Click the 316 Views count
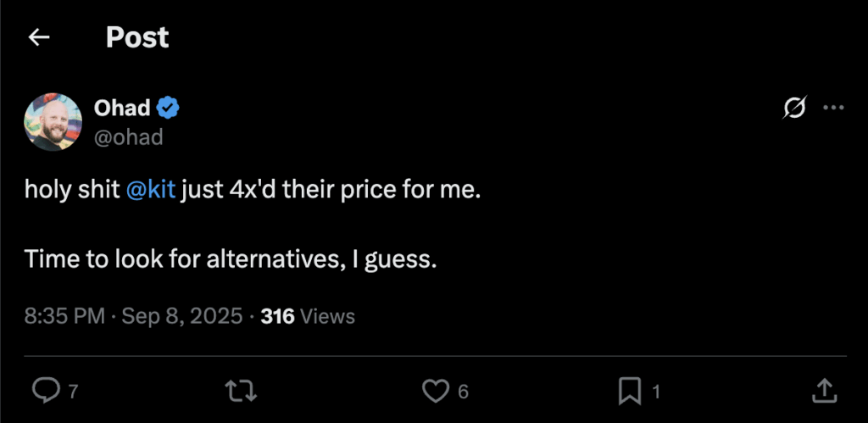Viewport: 868px width, 423px height. coord(308,316)
